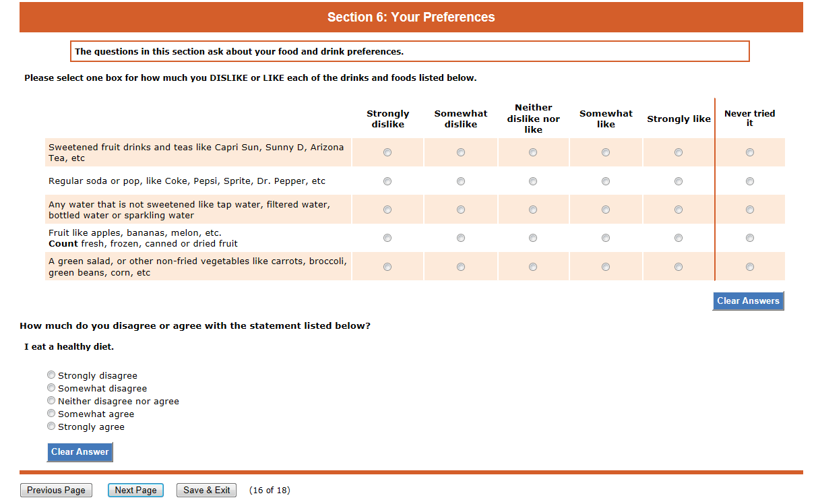The width and height of the screenshot is (816, 504).
Task: Click Save & Exit button
Action: point(206,491)
